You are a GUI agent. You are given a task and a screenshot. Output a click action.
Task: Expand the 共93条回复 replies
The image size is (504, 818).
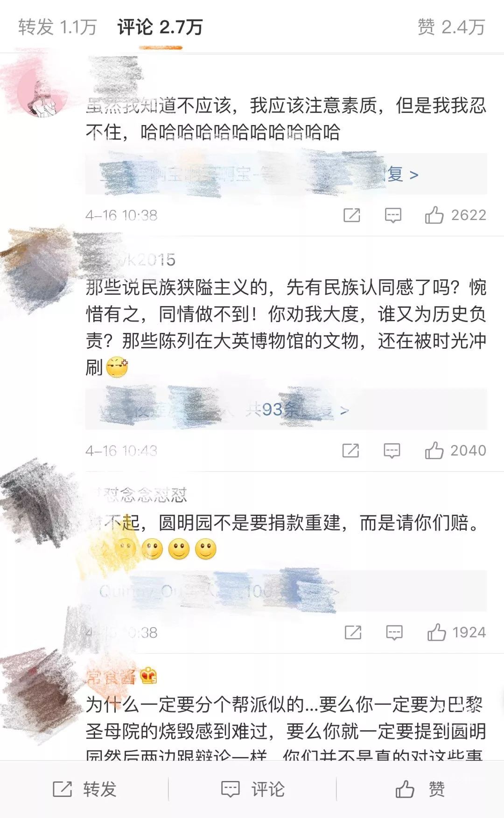pyautogui.click(x=286, y=409)
